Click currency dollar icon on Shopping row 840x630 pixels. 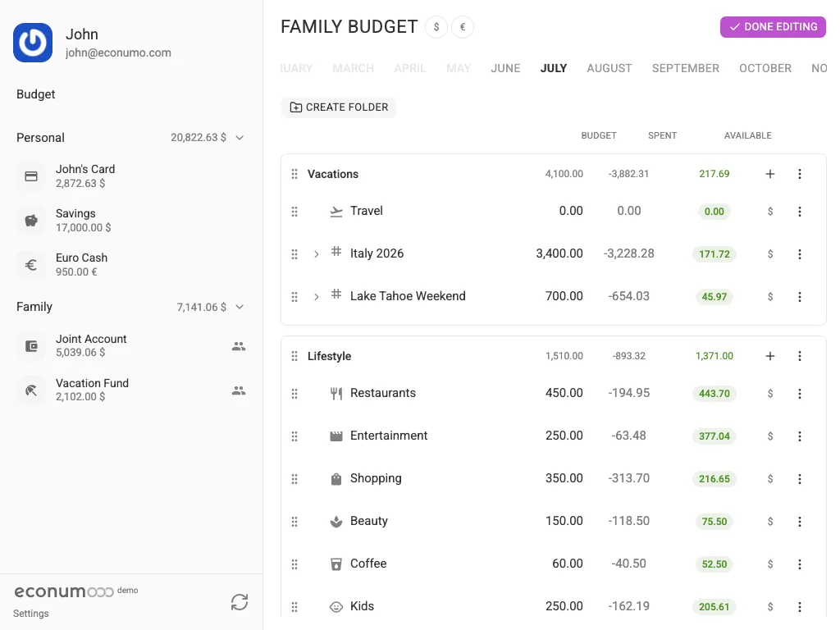[769, 478]
